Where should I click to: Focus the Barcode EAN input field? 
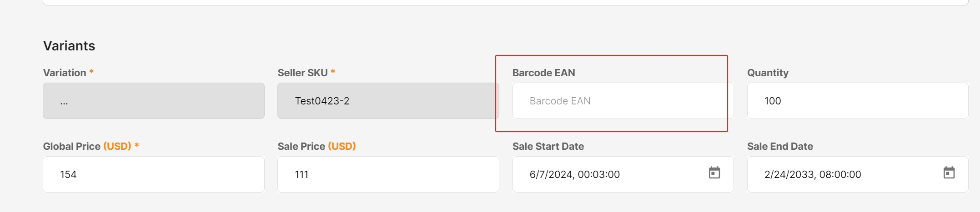(623, 101)
